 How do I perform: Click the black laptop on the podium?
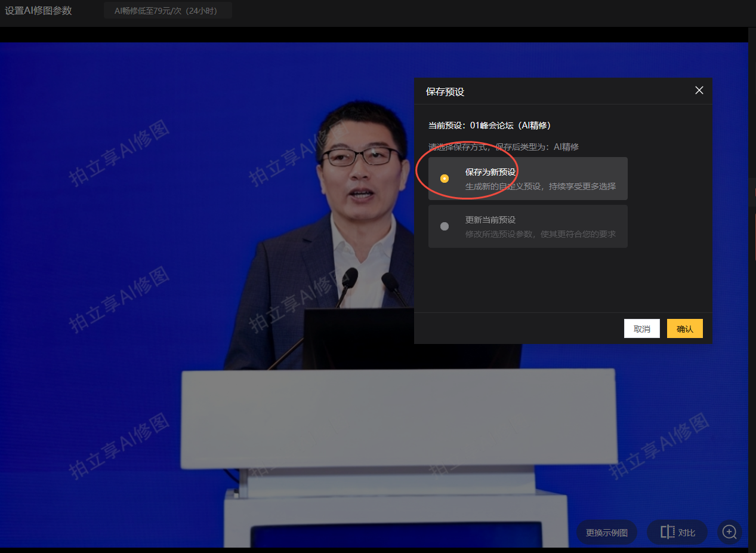[x=357, y=338]
